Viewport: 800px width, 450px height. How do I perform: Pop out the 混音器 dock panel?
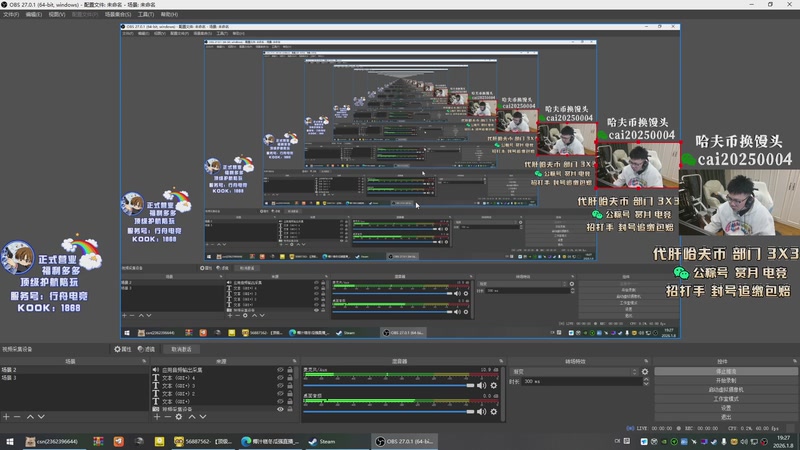(x=501, y=361)
